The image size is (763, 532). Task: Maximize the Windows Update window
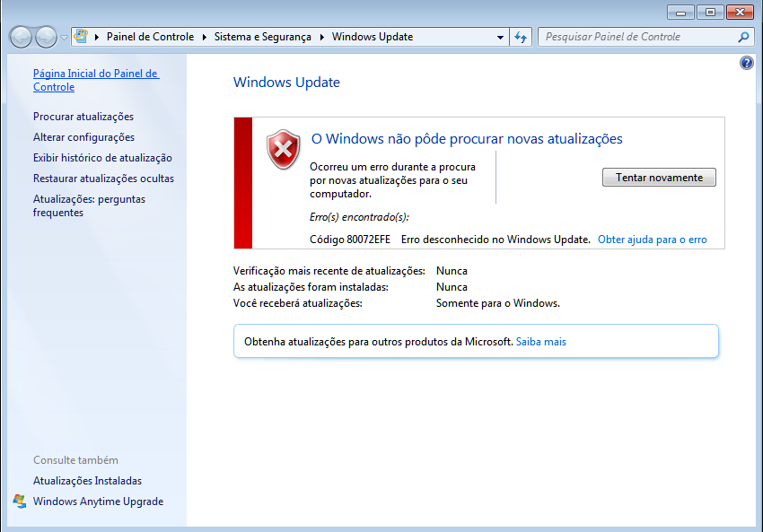pyautogui.click(x=710, y=13)
